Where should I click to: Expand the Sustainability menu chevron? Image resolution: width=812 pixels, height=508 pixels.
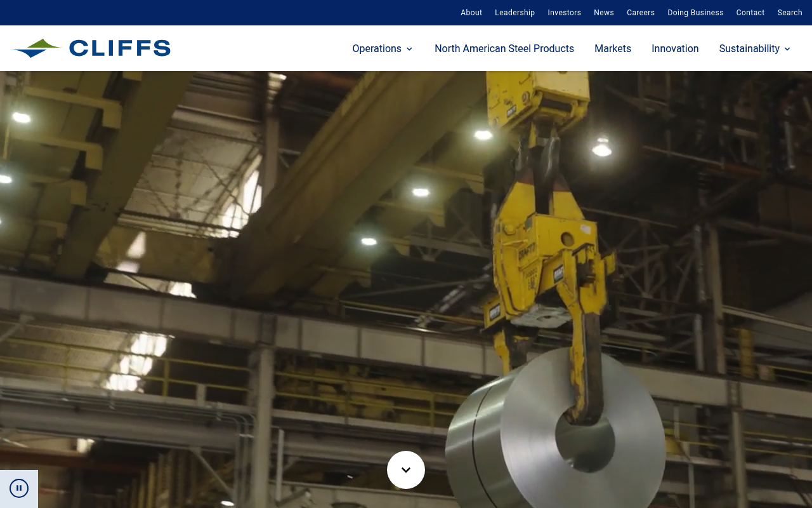(x=787, y=49)
